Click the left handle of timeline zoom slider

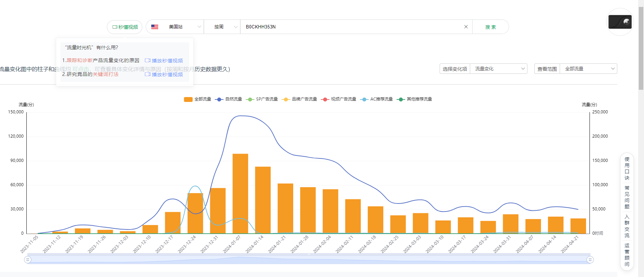click(28, 259)
